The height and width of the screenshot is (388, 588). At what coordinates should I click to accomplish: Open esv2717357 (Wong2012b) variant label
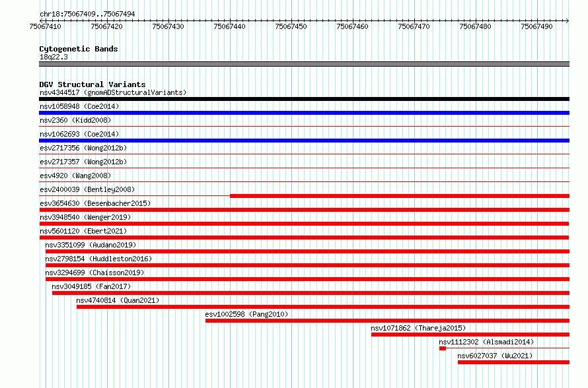click(x=83, y=162)
